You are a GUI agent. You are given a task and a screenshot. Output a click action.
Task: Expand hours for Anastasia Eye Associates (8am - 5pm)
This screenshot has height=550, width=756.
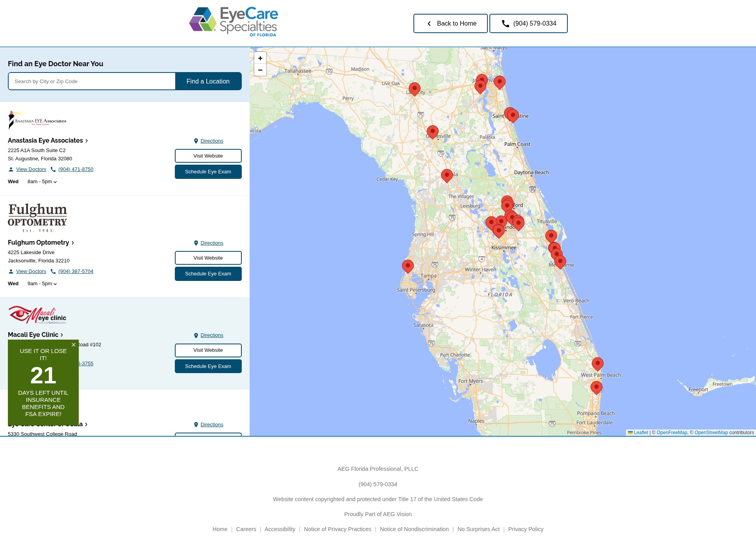[x=42, y=182]
